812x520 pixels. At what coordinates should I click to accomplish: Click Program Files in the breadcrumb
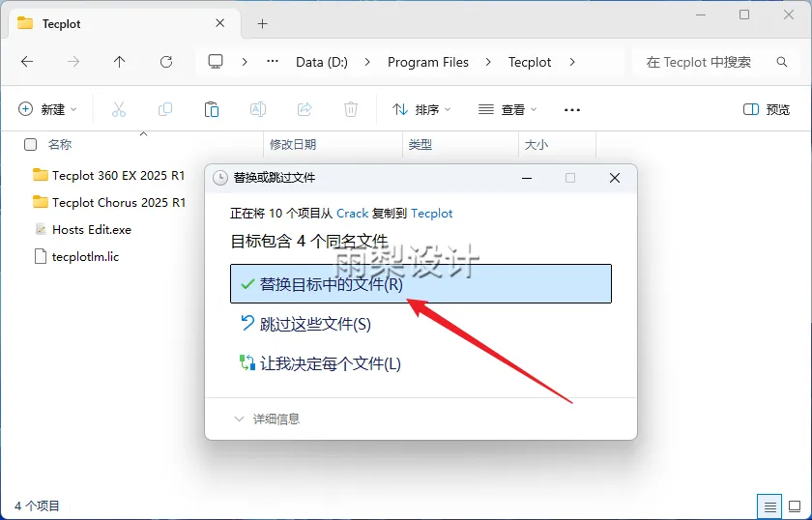[x=428, y=62]
